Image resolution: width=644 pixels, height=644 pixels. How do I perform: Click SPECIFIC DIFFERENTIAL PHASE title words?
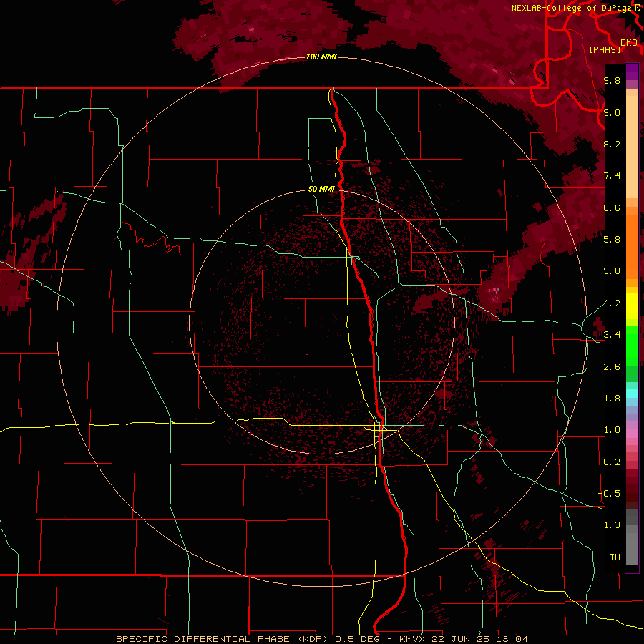(205, 639)
